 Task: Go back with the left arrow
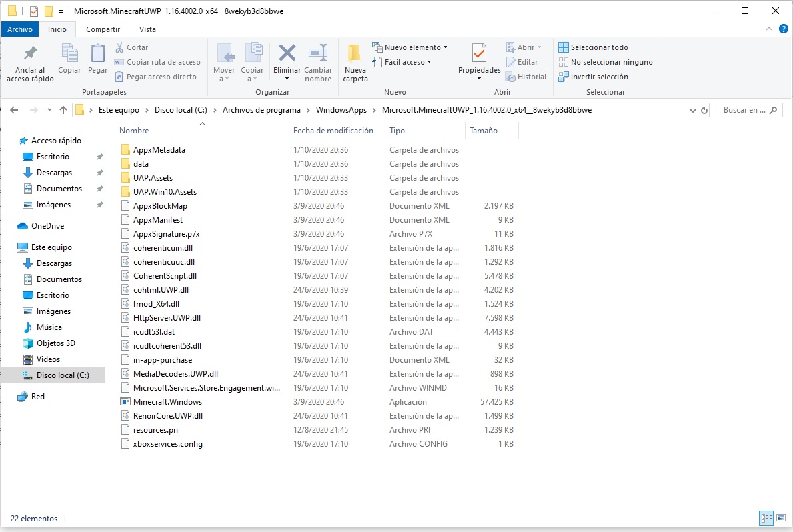(x=14, y=110)
